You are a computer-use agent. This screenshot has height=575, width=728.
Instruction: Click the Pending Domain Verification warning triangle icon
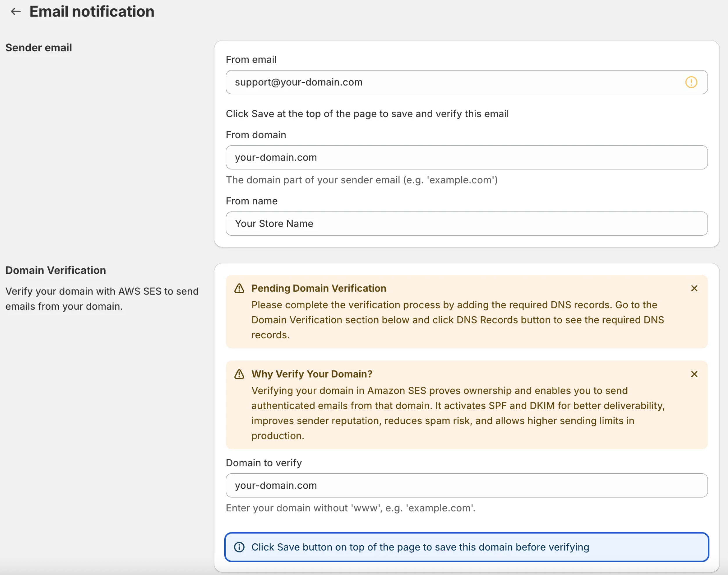tap(239, 288)
